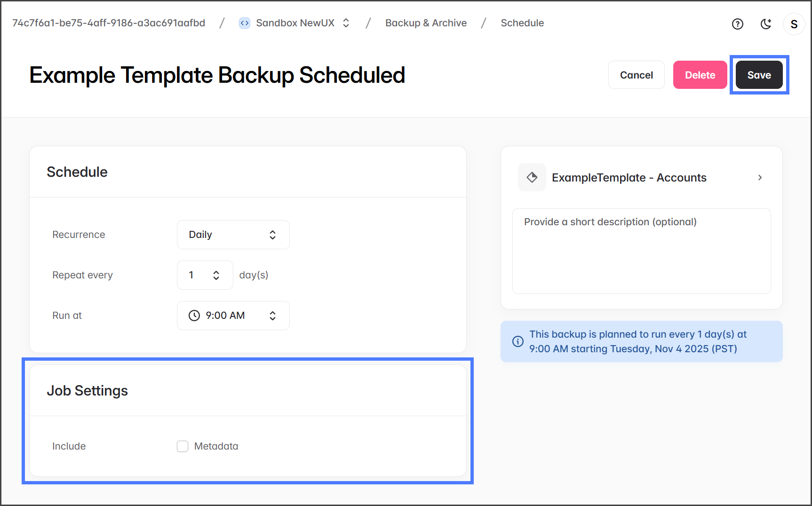Open the user avatar S menu

(794, 24)
